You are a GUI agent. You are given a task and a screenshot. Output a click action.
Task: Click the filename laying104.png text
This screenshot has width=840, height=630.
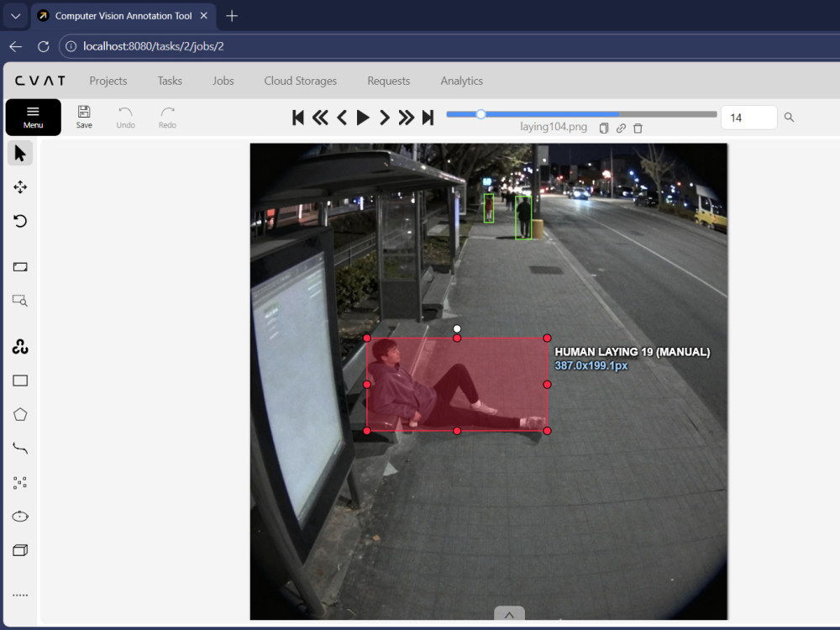tap(554, 127)
